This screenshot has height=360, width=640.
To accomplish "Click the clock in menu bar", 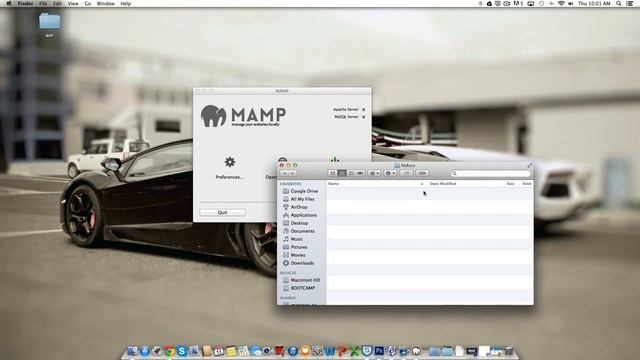I will [x=594, y=3].
